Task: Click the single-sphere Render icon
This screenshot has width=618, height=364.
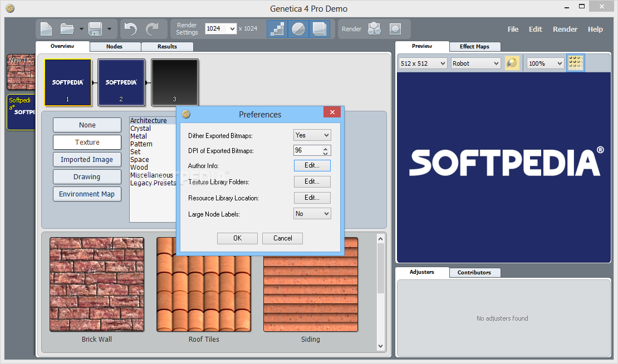Action: click(395, 29)
